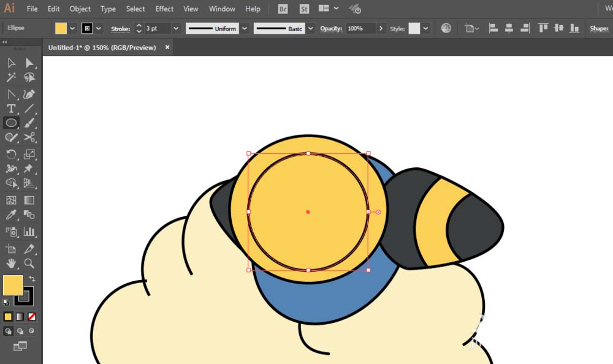This screenshot has width=613, height=364.
Task: Select the Ellipse tool in the toolbar
Action: coord(11,123)
